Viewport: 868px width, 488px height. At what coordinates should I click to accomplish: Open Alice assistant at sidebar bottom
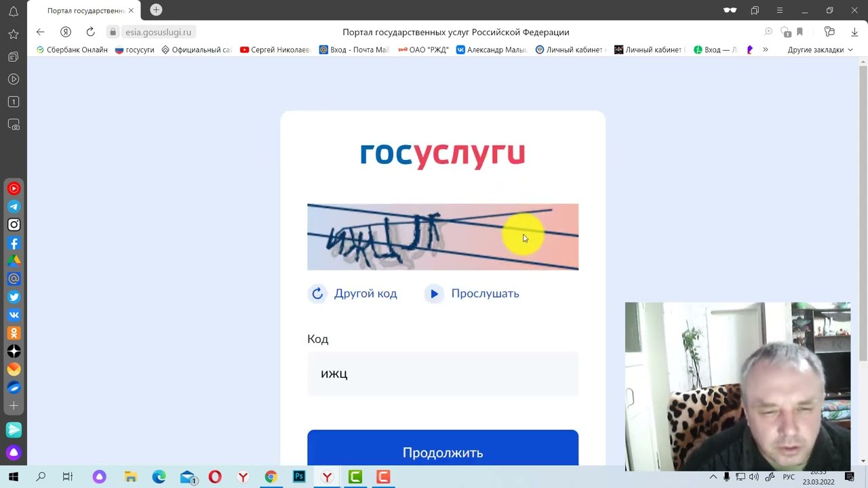point(14,452)
